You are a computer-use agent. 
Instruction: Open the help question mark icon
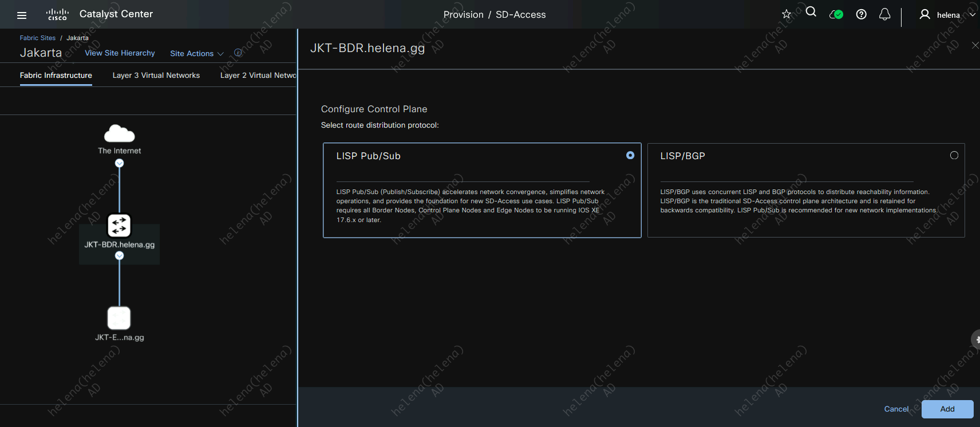click(x=861, y=14)
